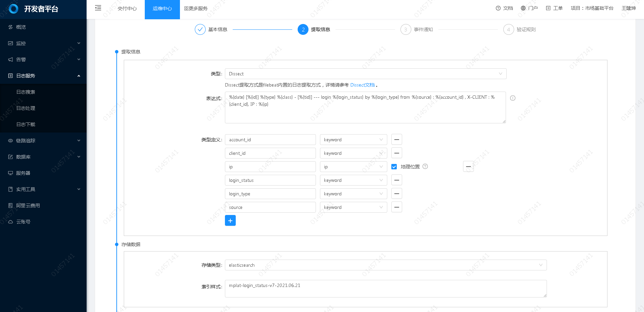Uncheck the 地理位置 checkbox
The image size is (644, 312).
[x=394, y=167]
